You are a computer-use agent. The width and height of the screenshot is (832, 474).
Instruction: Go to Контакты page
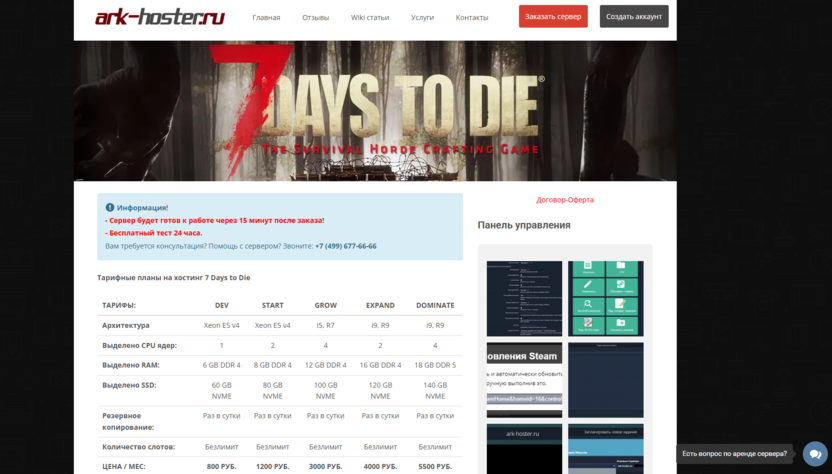tap(472, 18)
